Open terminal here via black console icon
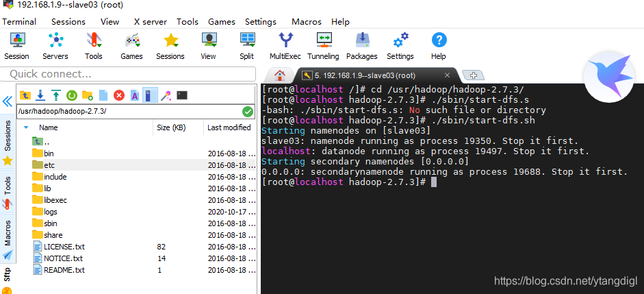This screenshot has width=644, height=294. 182,95
